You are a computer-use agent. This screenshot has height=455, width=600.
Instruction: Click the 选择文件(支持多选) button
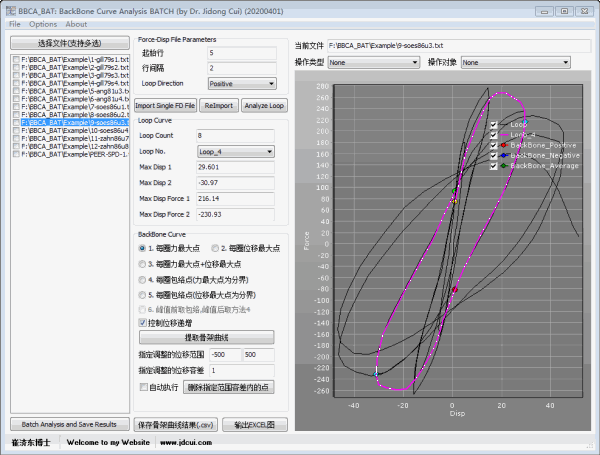70,43
